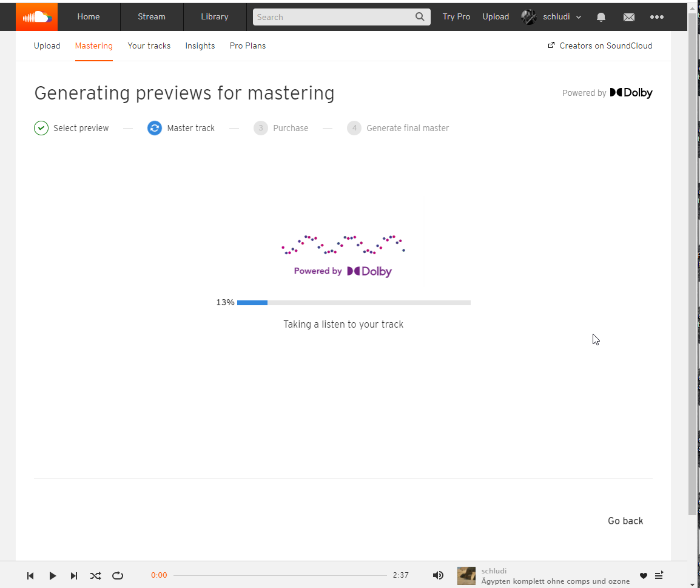Open the Insights tab

(200, 46)
